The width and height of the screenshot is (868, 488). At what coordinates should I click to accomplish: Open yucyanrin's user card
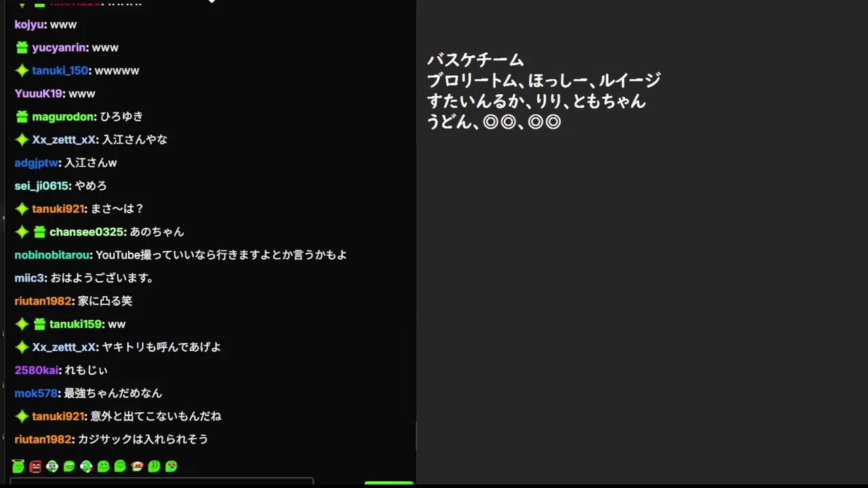coord(59,47)
